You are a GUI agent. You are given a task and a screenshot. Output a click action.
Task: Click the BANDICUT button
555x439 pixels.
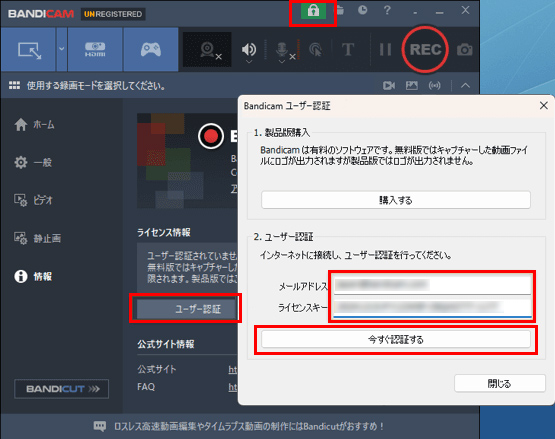coord(62,389)
